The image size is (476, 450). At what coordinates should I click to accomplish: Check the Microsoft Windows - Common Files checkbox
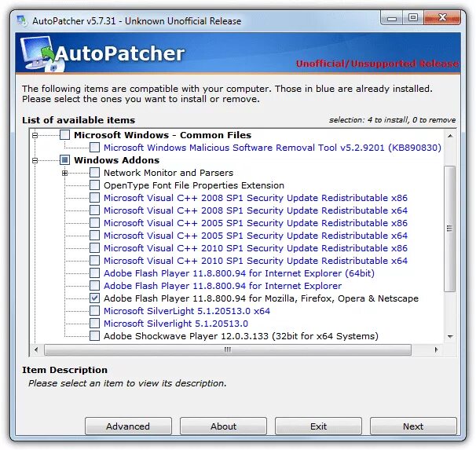pyautogui.click(x=64, y=135)
